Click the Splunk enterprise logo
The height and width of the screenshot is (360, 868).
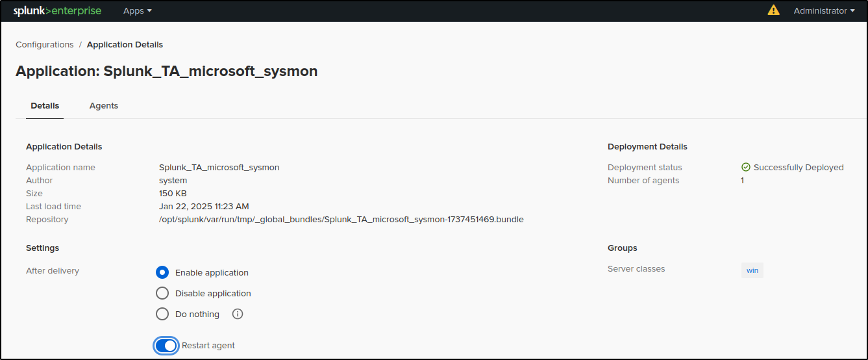57,10
